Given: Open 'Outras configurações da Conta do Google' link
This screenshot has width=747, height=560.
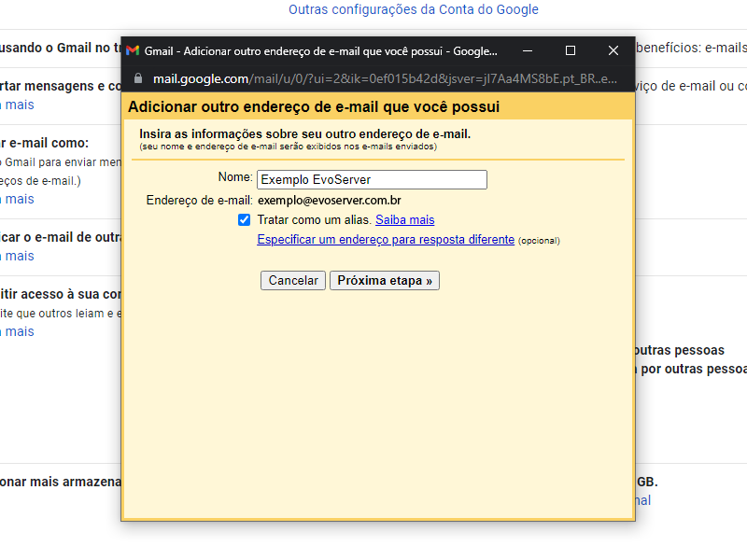Looking at the screenshot, I should [413, 10].
